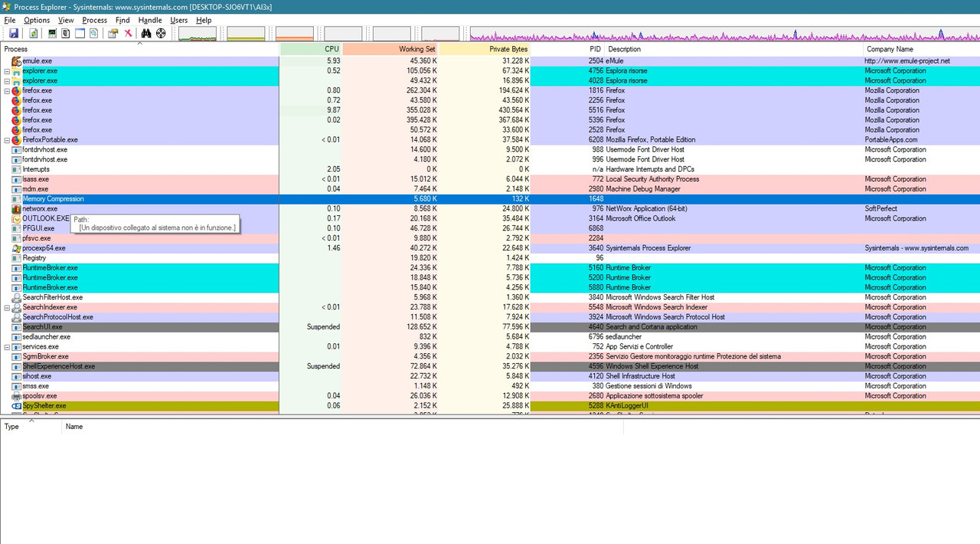Toggle Show Process Tree toolbar icon
980x544 pixels.
[x=66, y=34]
